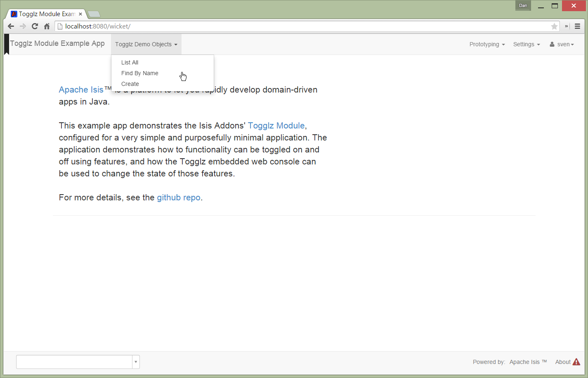Click the "Powered by:" footer text

489,362
